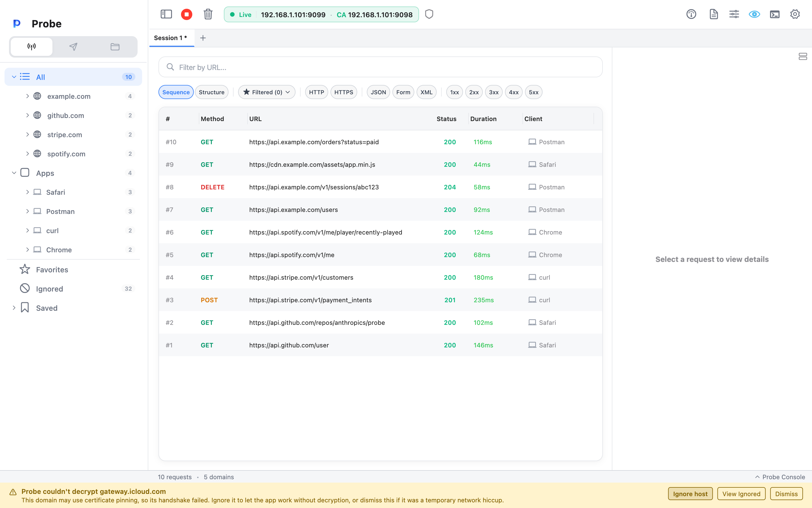812x508 pixels.
Task: Expand the github.com domain
Action: 28,115
